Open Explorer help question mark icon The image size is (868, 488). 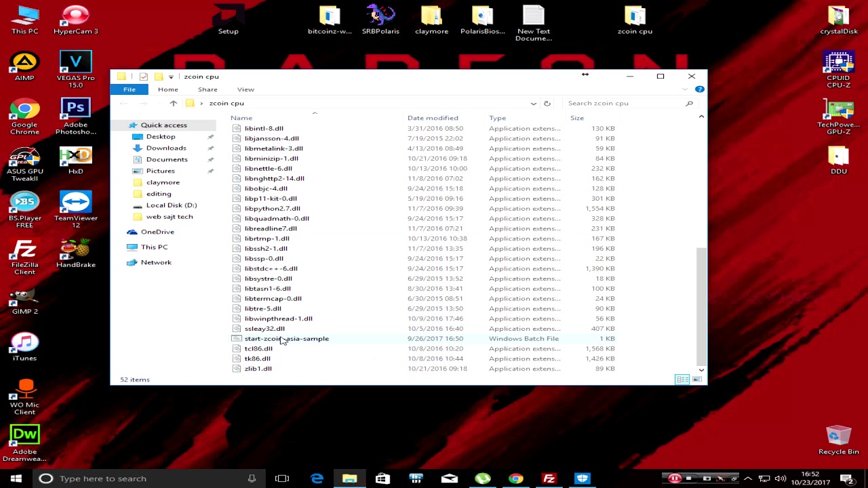[699, 89]
